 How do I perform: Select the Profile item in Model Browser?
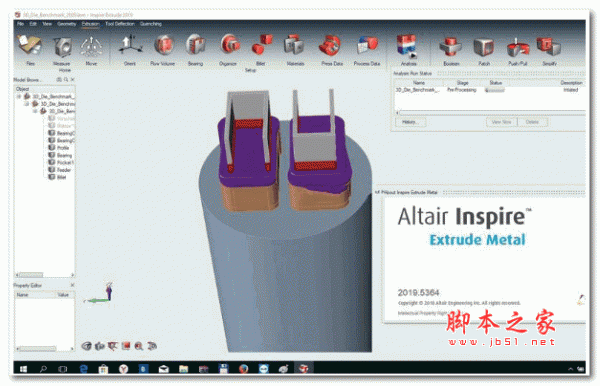pos(63,148)
